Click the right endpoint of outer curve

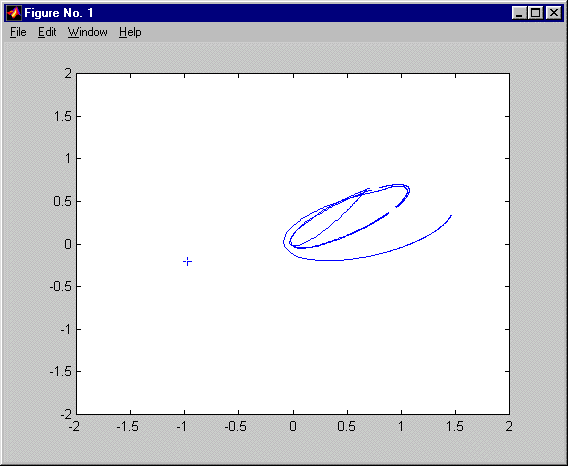[x=451, y=216]
